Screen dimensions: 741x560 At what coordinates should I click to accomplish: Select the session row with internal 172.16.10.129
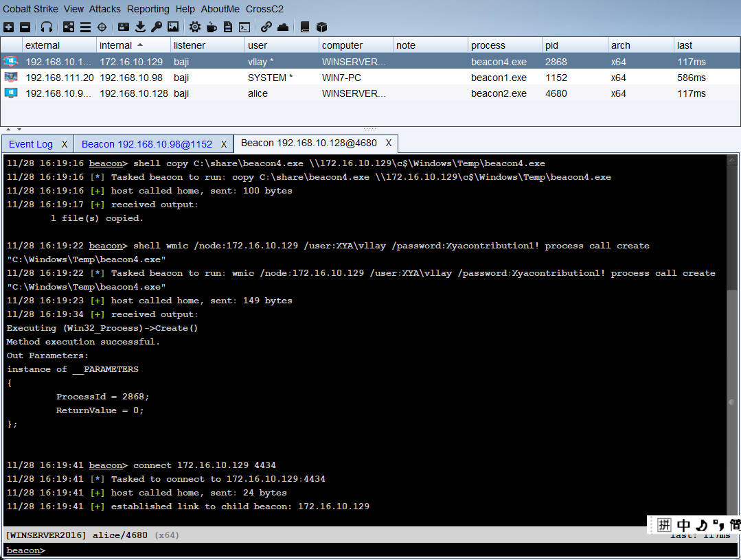click(371, 61)
